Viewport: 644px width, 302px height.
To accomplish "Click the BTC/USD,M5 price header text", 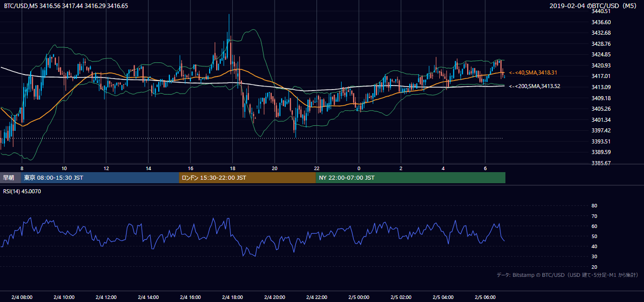I will [x=66, y=6].
